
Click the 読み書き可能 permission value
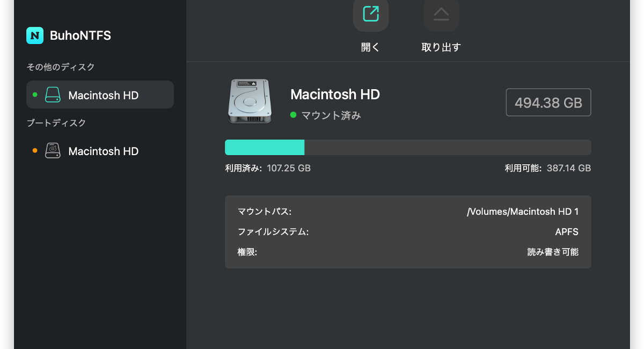[x=552, y=252]
